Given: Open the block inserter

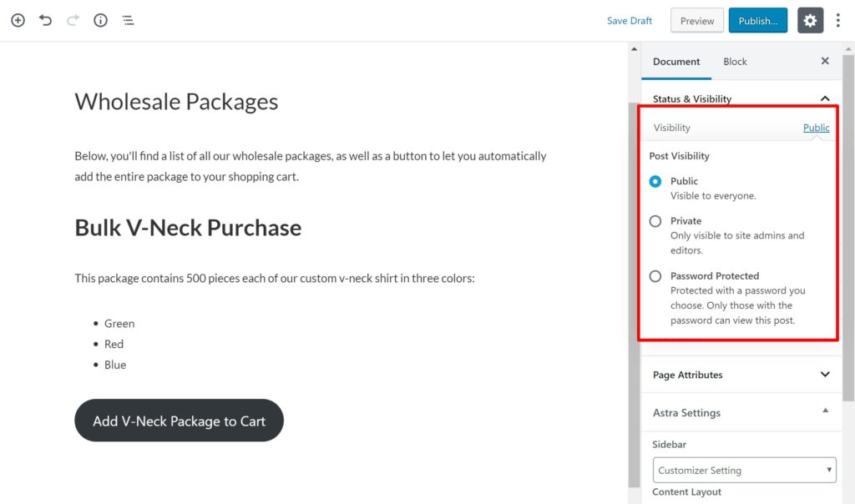Looking at the screenshot, I should (18, 20).
